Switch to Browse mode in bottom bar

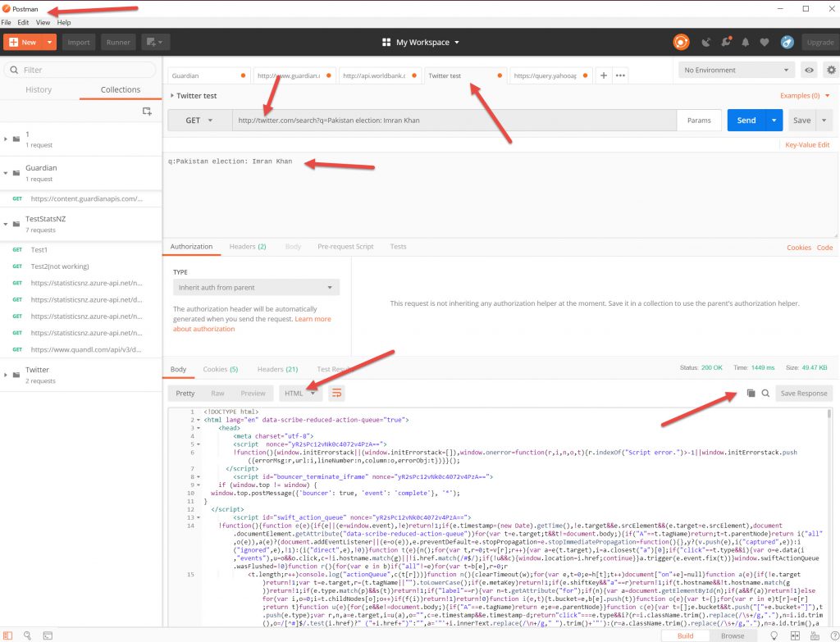click(x=733, y=635)
